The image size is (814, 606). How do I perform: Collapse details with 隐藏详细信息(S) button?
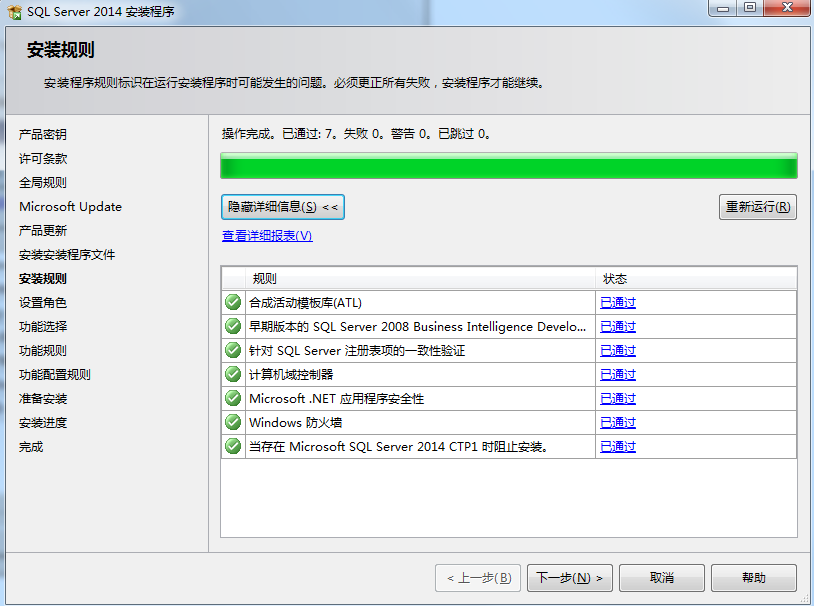point(283,207)
